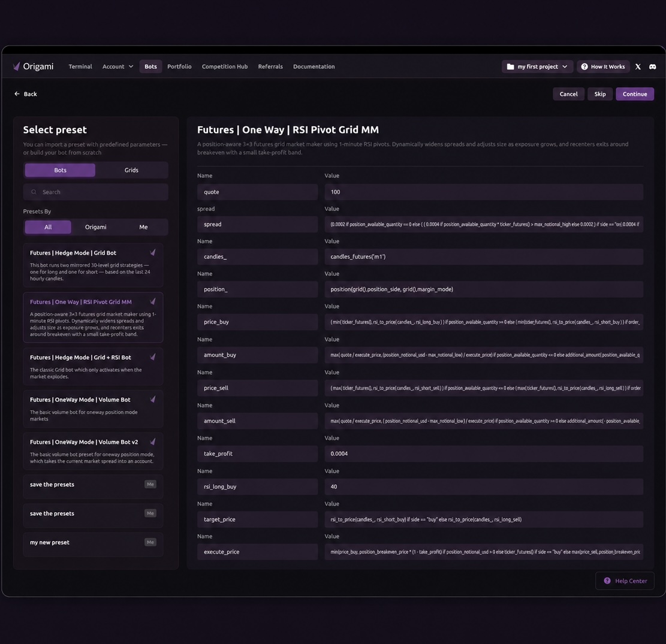Click the Me badge on my new preset
The width and height of the screenshot is (666, 644).
click(150, 542)
